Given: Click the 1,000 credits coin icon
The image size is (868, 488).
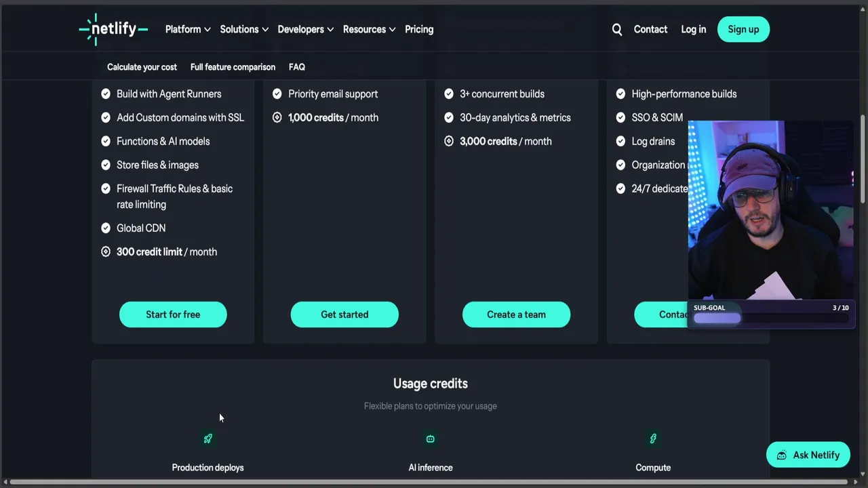Looking at the screenshot, I should pyautogui.click(x=277, y=118).
